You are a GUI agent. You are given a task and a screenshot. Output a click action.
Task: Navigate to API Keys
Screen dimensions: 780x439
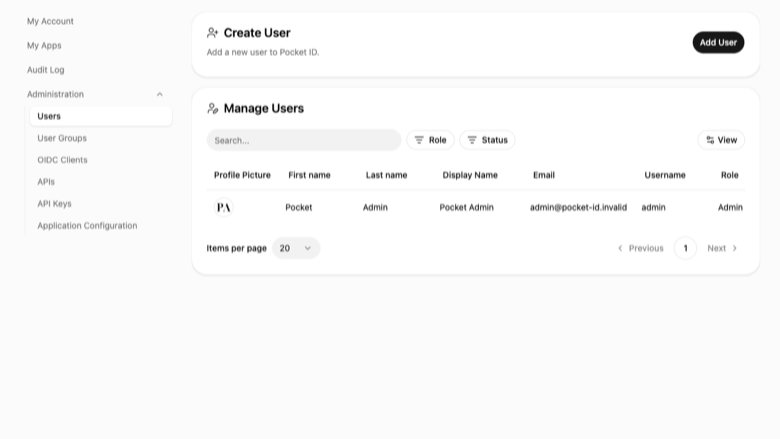tap(54, 204)
